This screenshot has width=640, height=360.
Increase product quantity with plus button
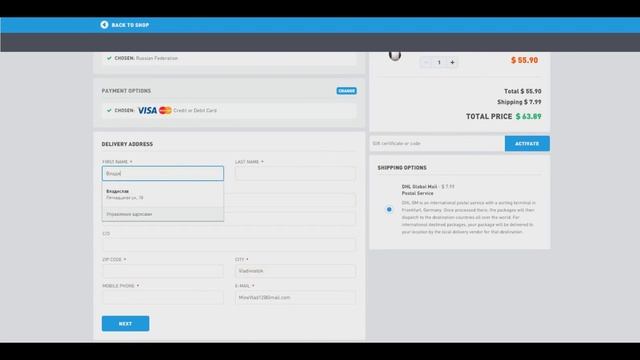(x=452, y=62)
